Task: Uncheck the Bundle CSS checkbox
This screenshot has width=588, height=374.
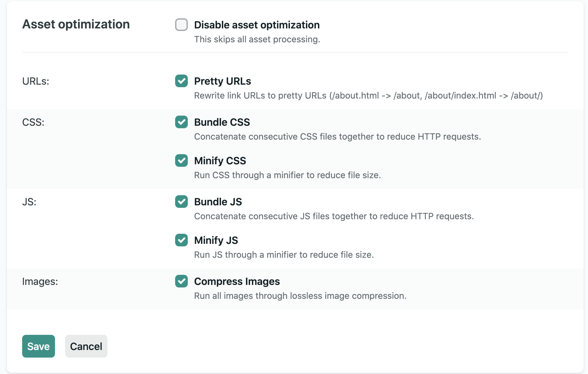Action: [181, 122]
